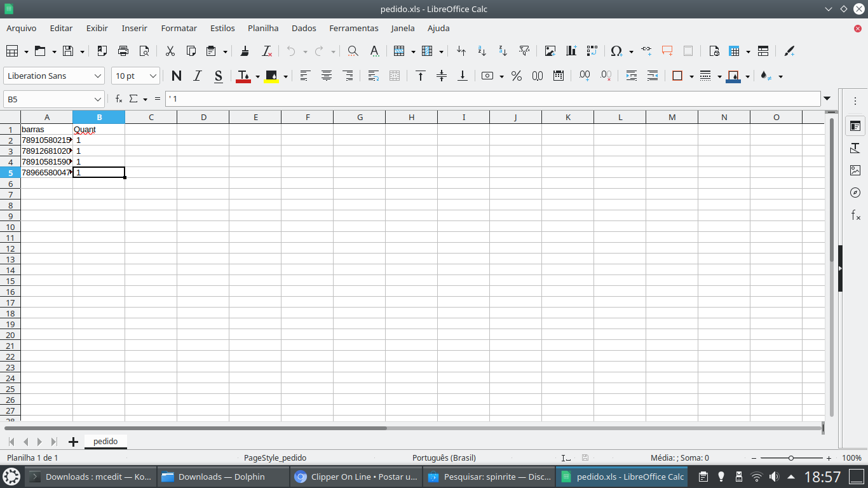Viewport: 868px width, 488px height.
Task: Open the Navigator compass icon in sidebar
Action: [855, 193]
